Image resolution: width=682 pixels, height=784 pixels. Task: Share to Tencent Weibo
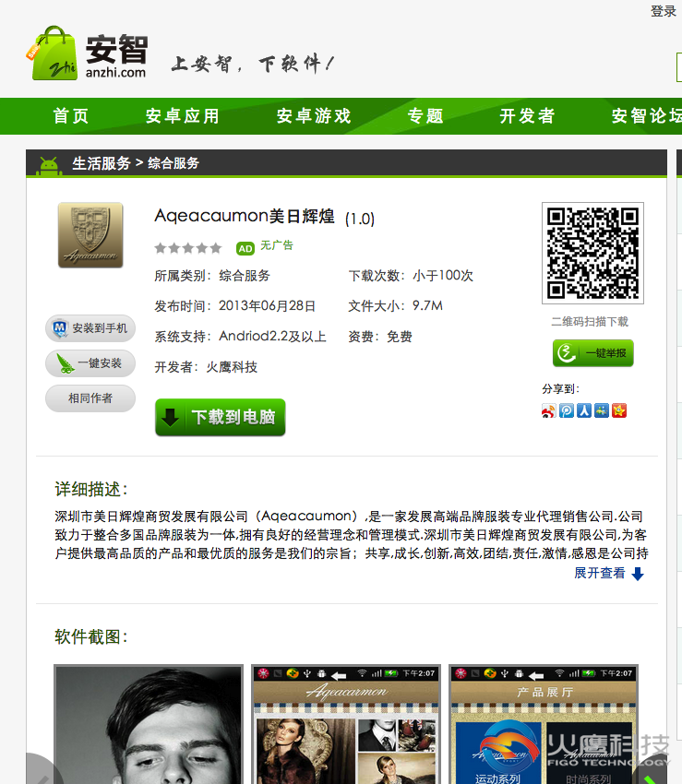(567, 411)
